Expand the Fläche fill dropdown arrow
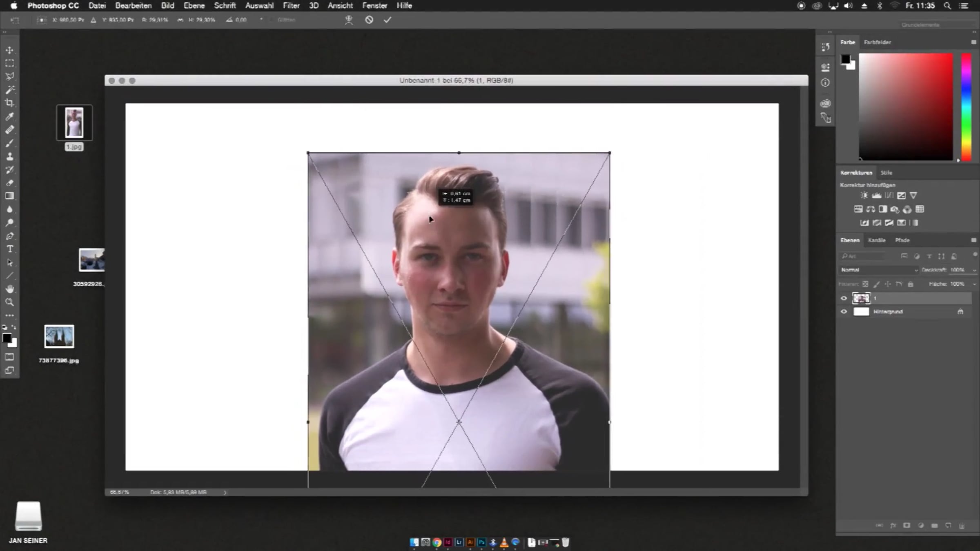The image size is (980, 551). point(974,284)
